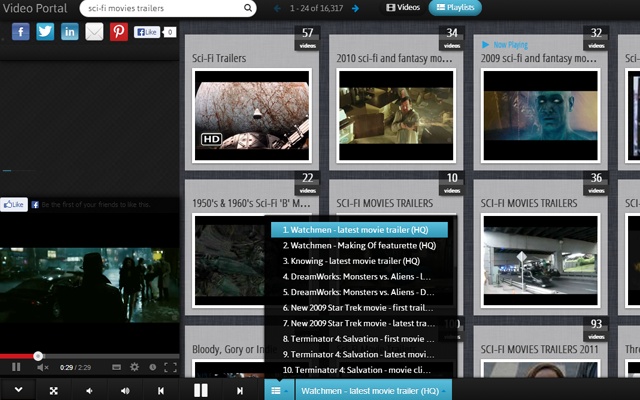The image size is (640, 400).
Task: Pause with large bottom bar button
Action: click(x=200, y=390)
